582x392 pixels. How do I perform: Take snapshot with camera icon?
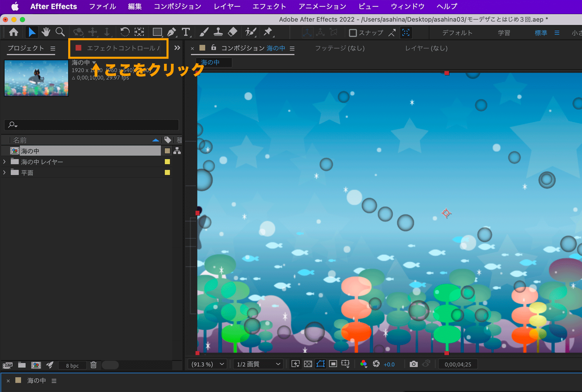click(413, 364)
